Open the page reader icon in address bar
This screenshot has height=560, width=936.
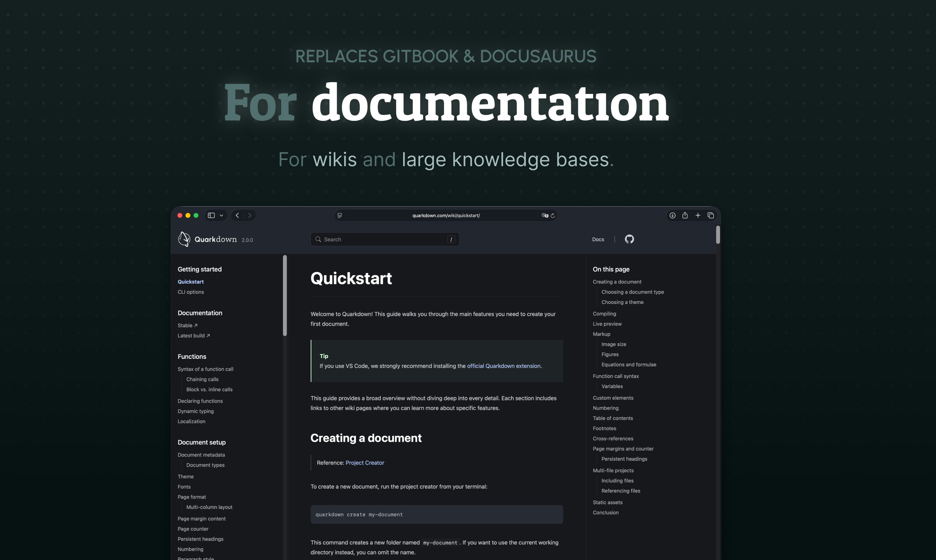(x=340, y=216)
